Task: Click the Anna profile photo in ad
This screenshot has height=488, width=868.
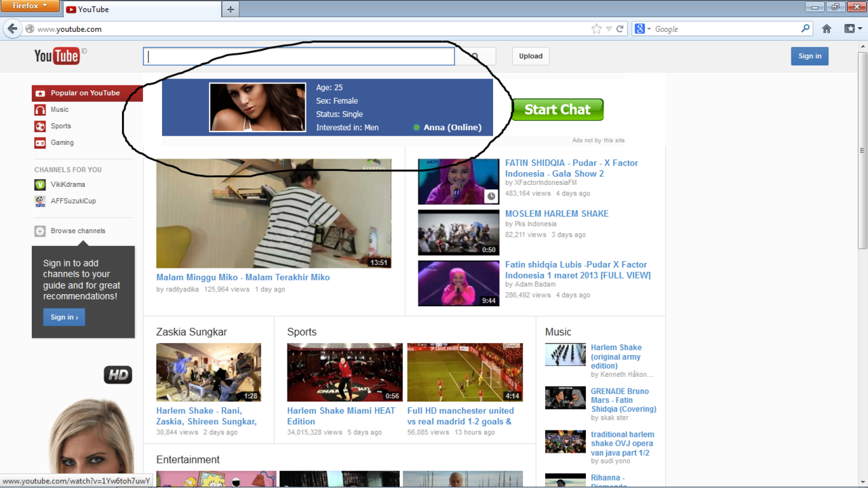Action: click(x=258, y=107)
